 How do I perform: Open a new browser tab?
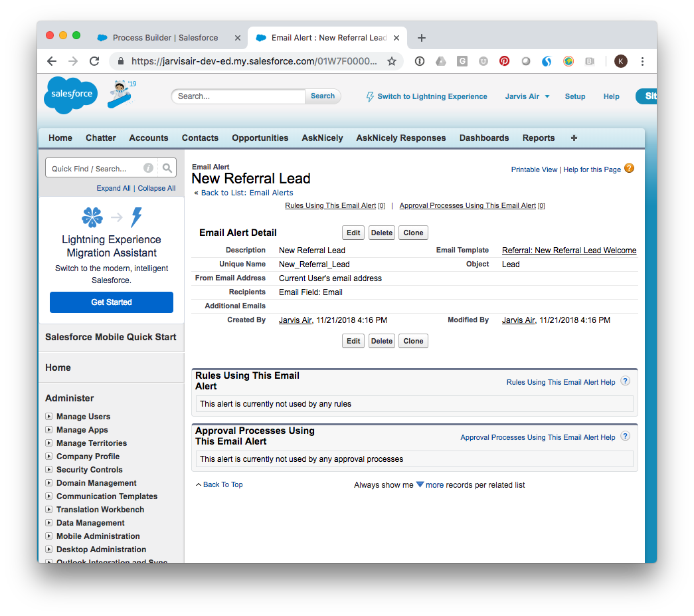tap(421, 38)
